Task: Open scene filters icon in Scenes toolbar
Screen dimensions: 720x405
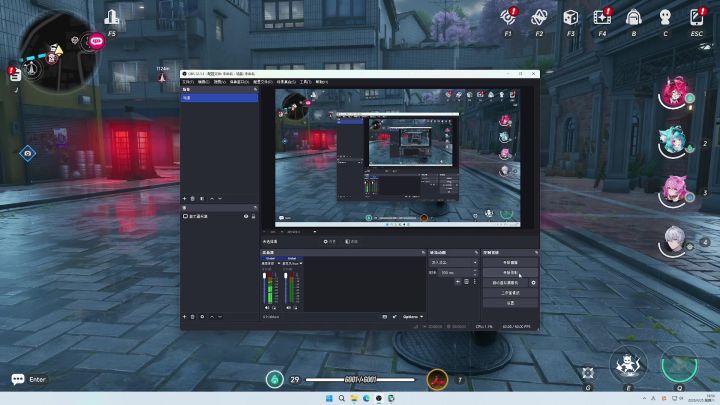Action: pos(202,198)
